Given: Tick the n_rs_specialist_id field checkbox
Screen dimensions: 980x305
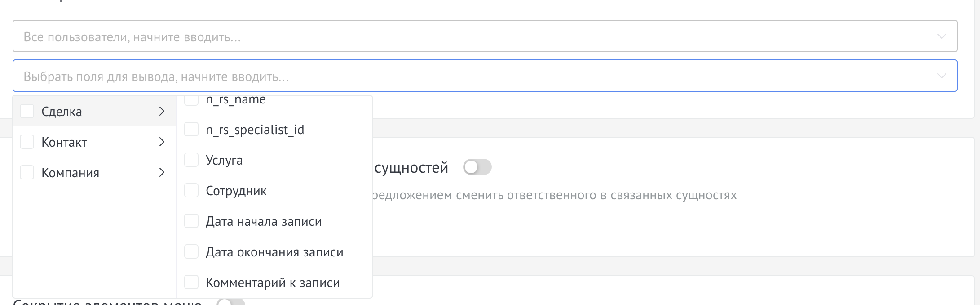Looking at the screenshot, I should click(191, 129).
